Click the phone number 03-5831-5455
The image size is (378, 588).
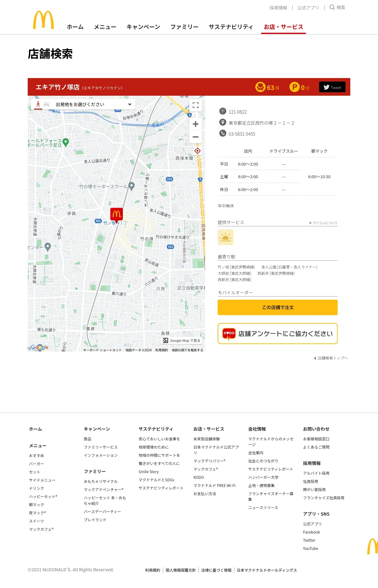click(242, 134)
